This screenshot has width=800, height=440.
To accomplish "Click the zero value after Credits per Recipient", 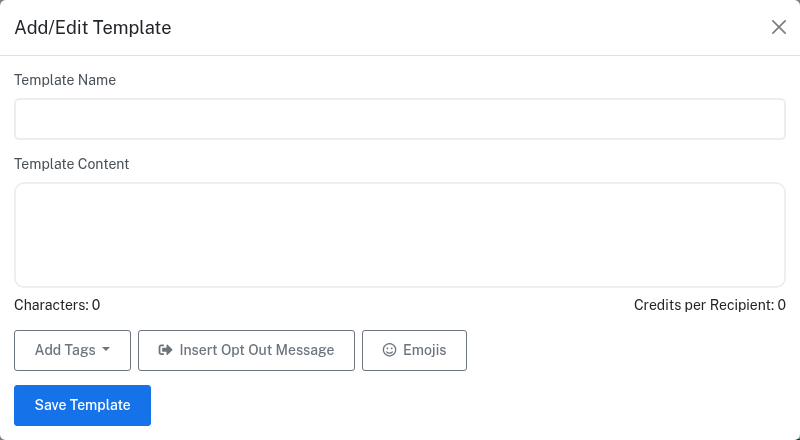I will tap(782, 305).
